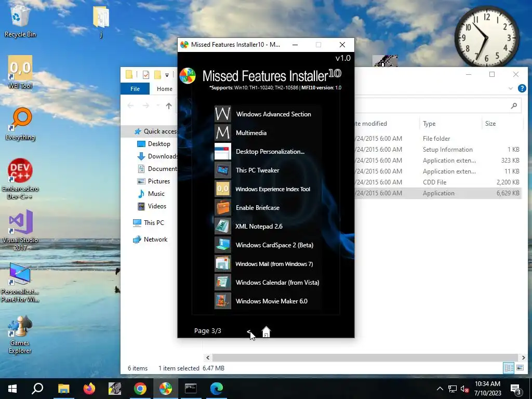The width and height of the screenshot is (532, 399).
Task: Open Quick Access Toolbar dropdown arrow
Action: pyautogui.click(x=167, y=75)
